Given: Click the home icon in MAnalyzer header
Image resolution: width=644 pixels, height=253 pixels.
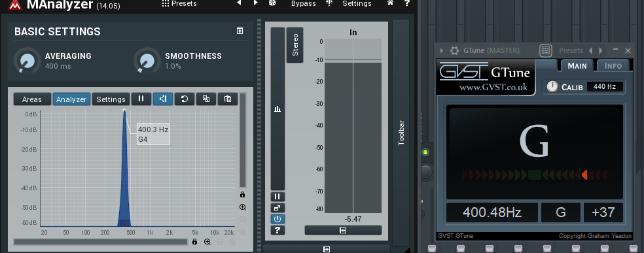Looking at the screenshot, I should click(390, 3).
